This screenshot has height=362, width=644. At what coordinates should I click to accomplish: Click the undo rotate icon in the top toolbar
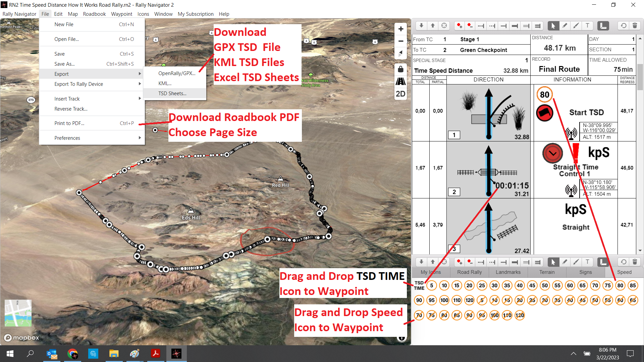pyautogui.click(x=623, y=25)
